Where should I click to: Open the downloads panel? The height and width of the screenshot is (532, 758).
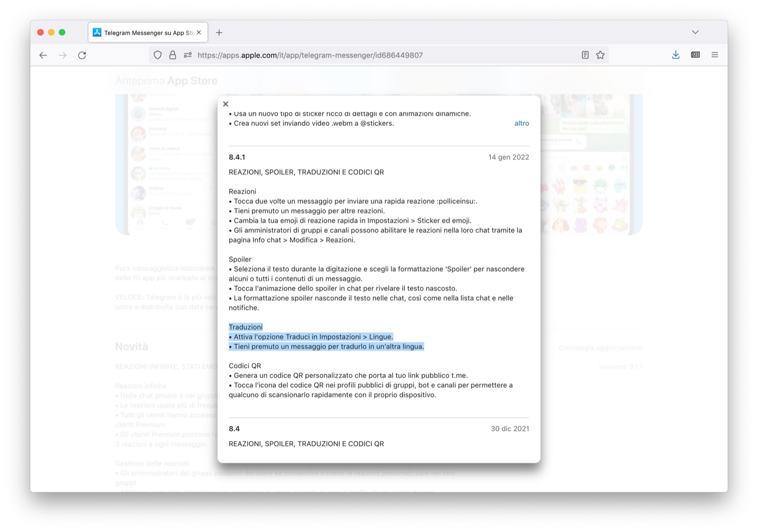[x=676, y=55]
